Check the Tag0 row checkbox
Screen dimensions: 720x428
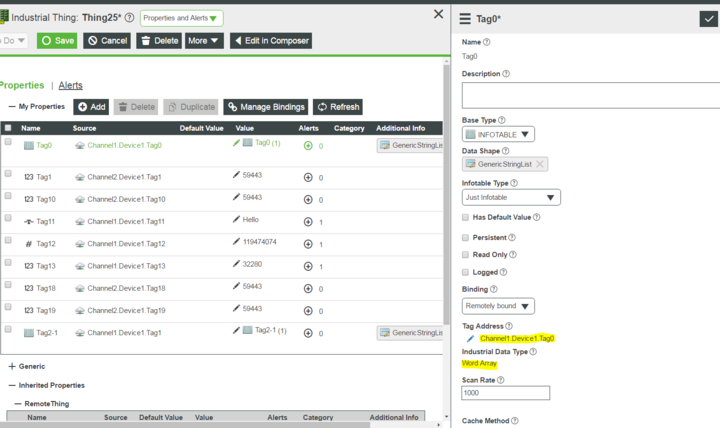coord(8,142)
